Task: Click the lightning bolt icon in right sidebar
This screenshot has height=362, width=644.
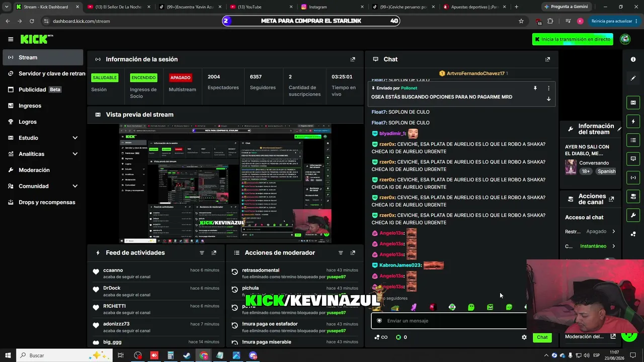Action: pos(633,122)
